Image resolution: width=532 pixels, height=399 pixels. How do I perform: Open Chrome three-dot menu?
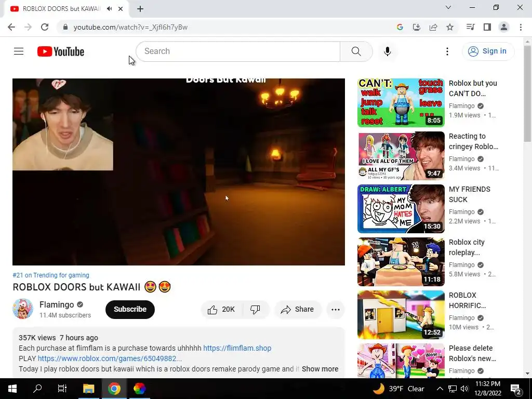pyautogui.click(x=521, y=27)
